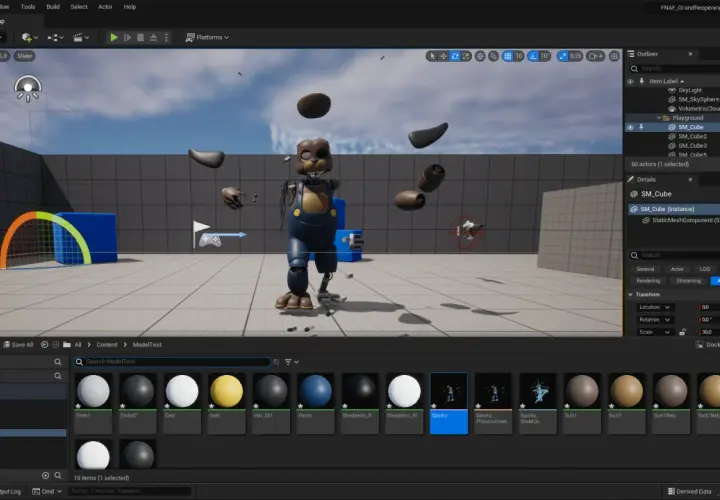Start Play In Editor with green play button
Screen dimensions: 720x500
coord(114,37)
